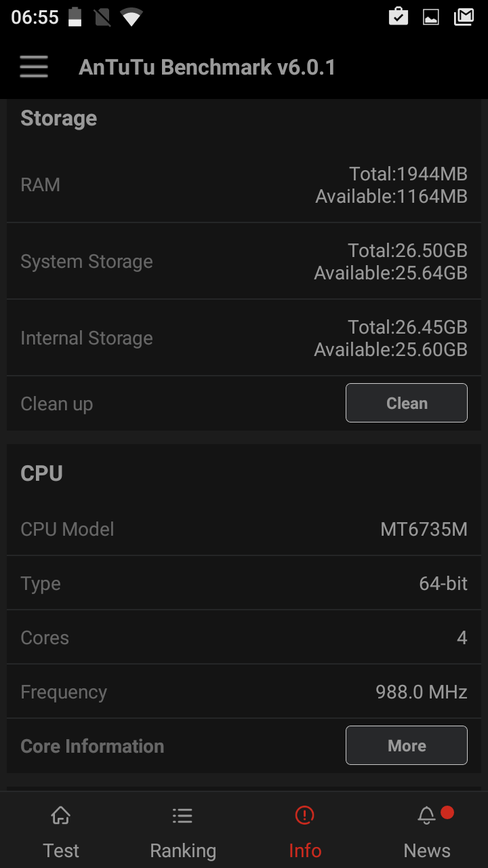Tap the Info exclamation icon

(x=305, y=815)
